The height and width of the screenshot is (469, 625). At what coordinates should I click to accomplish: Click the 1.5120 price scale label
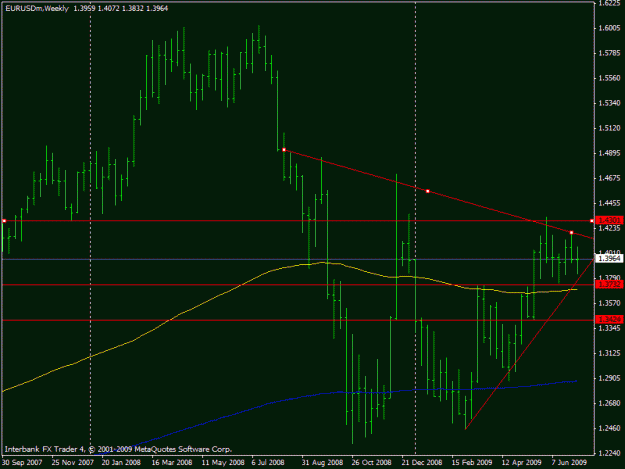point(609,128)
